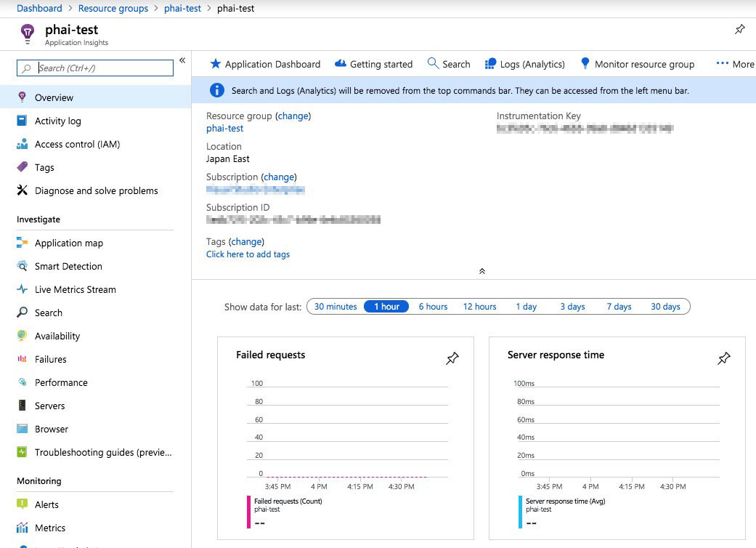The height and width of the screenshot is (548, 756).
Task: Open the phai-test resource group link
Action: (x=224, y=129)
